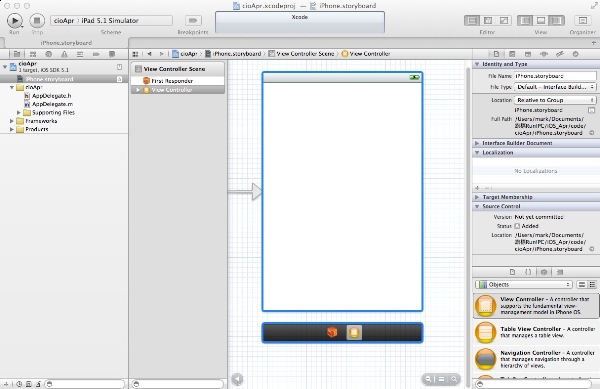Image resolution: width=600 pixels, height=389 pixels.
Task: Show the Project navigator
Action: [17, 54]
